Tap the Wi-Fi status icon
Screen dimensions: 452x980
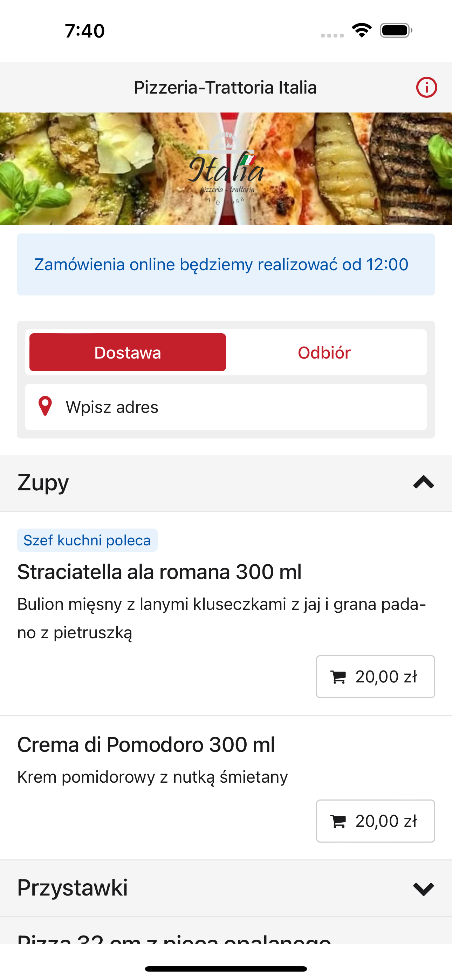tap(362, 30)
